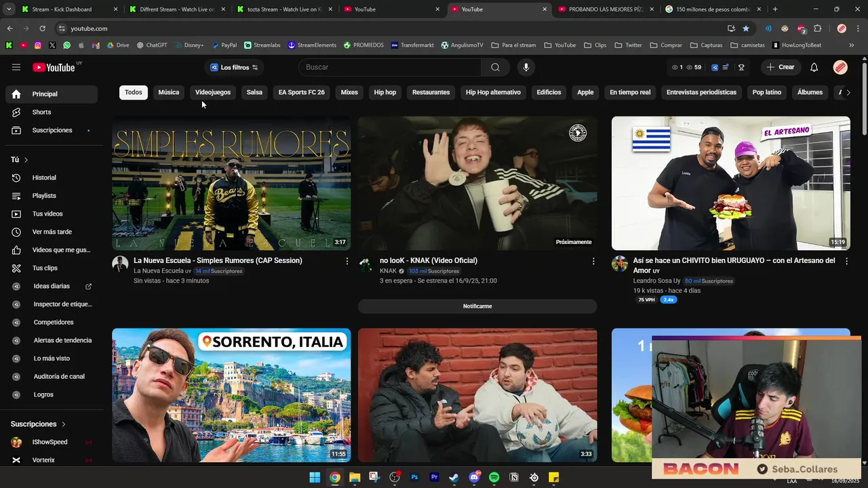868x488 pixels.
Task: Play the Simples Rumores video thumbnail
Action: pos(231,183)
